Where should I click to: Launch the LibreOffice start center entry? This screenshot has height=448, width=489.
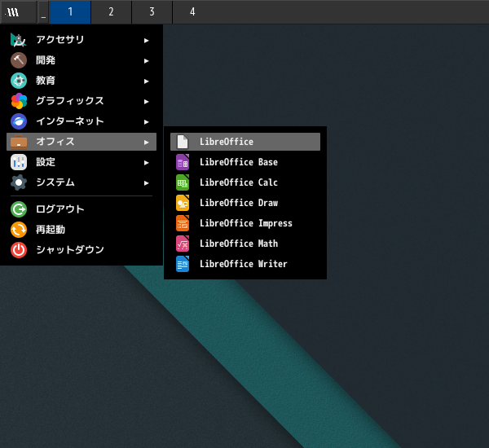pos(226,142)
